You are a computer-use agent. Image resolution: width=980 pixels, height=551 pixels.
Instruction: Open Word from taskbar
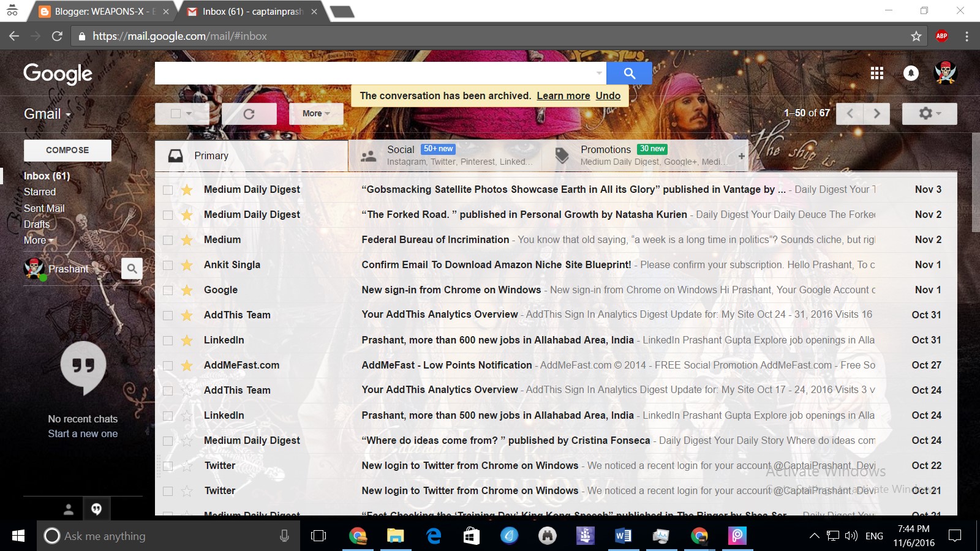(x=623, y=536)
